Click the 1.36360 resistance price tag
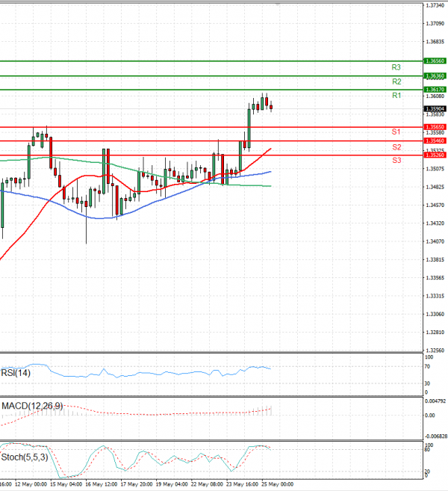448x491 pixels. click(435, 75)
